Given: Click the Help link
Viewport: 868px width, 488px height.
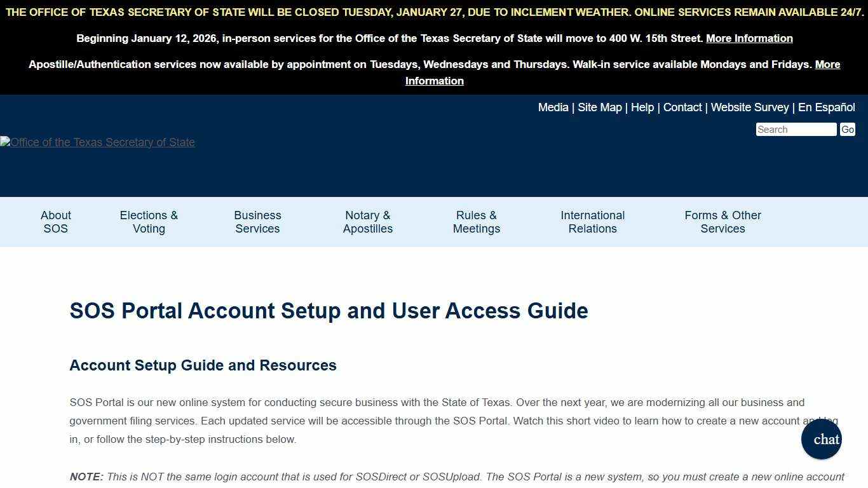Looking at the screenshot, I should coord(642,107).
